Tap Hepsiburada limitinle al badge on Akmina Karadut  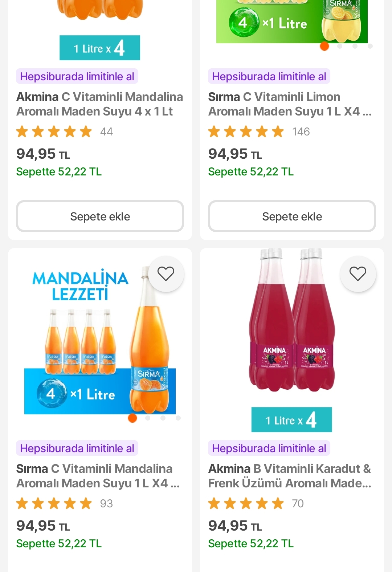(x=269, y=449)
